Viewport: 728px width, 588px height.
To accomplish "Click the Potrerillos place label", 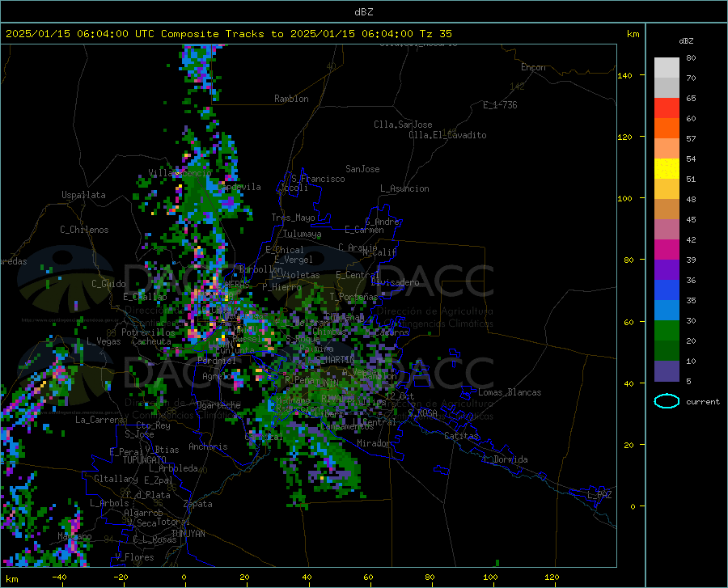I will click(148, 332).
